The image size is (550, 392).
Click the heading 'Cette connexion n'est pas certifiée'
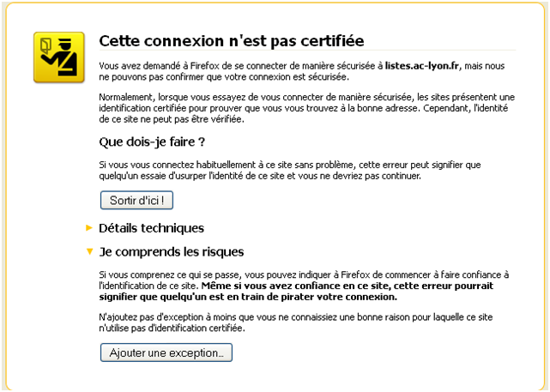[231, 40]
